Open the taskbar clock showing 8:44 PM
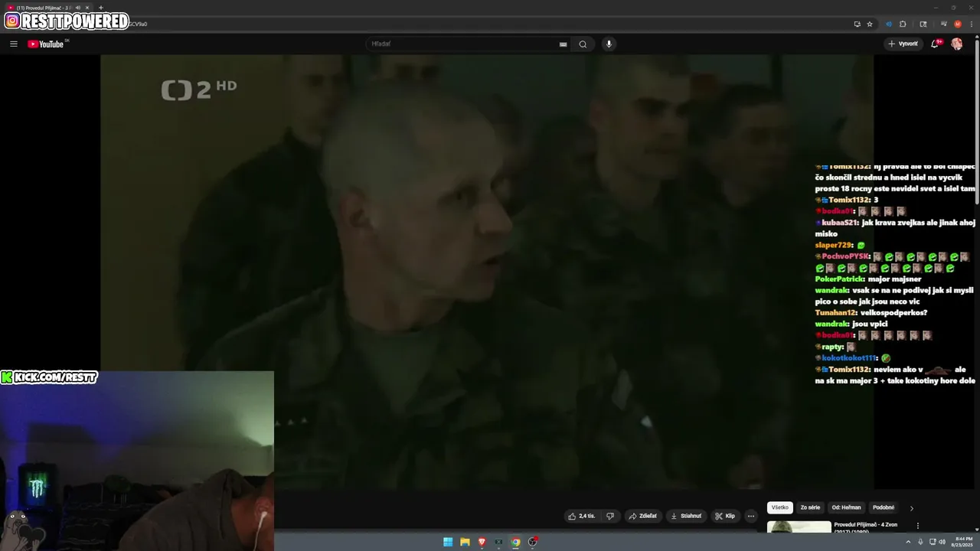 point(962,542)
